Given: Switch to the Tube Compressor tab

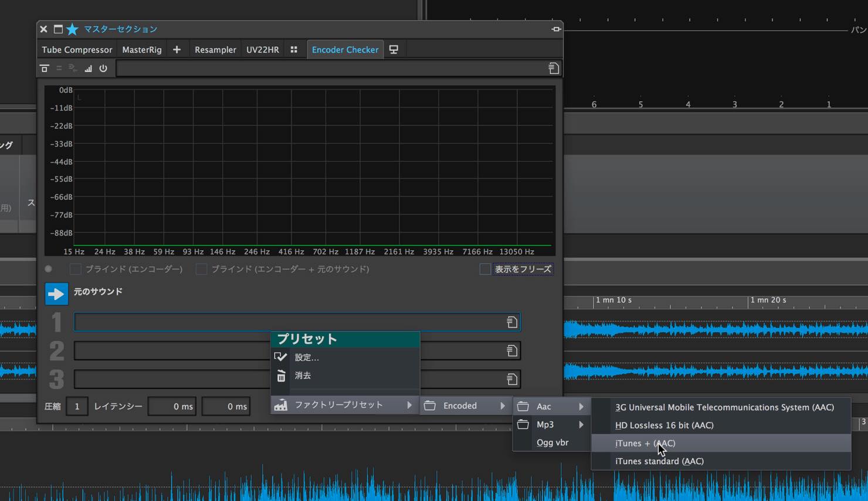Looking at the screenshot, I should click(77, 50).
